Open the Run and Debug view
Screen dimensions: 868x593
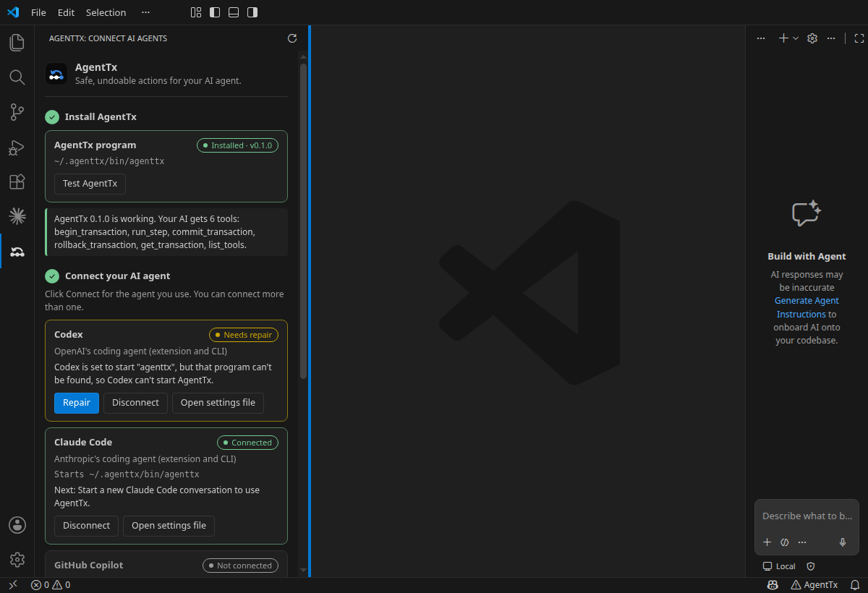[17, 148]
